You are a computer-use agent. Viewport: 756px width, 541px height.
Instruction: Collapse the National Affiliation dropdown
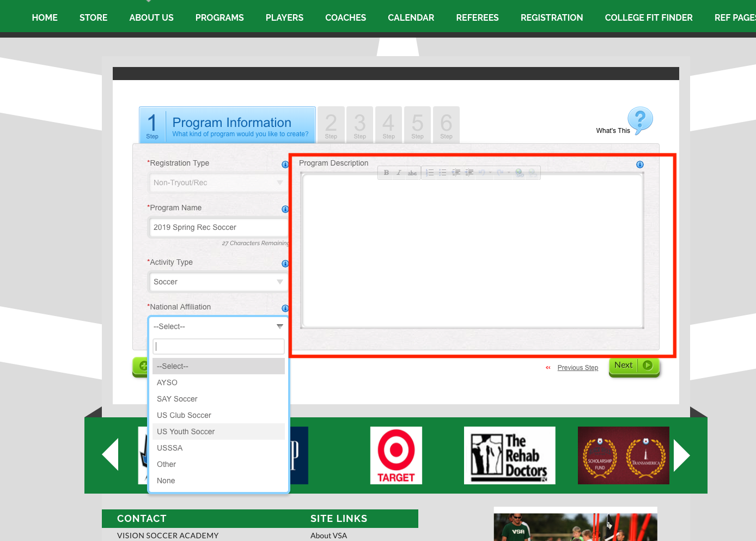tap(279, 326)
